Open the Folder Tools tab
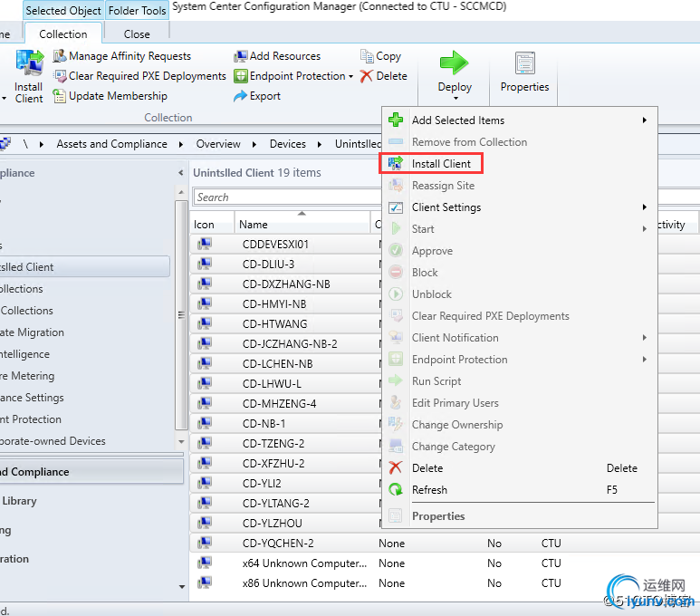 click(x=137, y=10)
